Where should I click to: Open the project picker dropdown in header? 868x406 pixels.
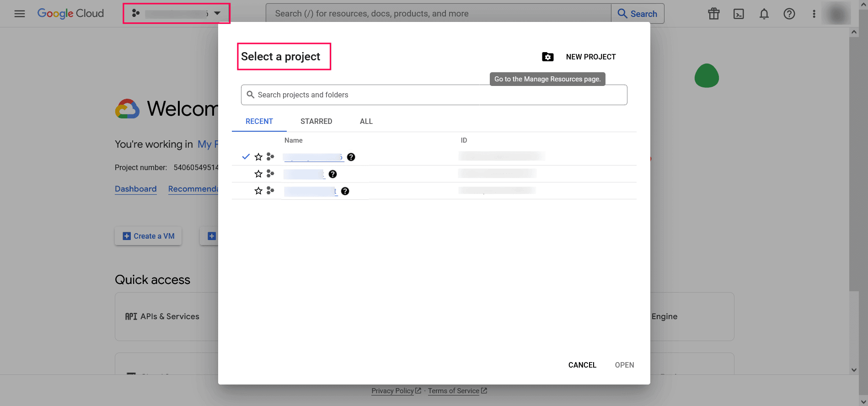(x=177, y=13)
